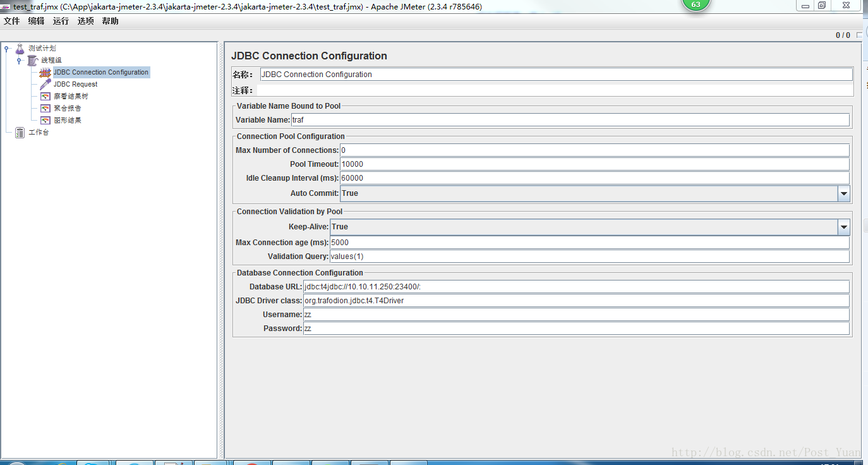Open the Keep-Alive dropdown

point(843,227)
